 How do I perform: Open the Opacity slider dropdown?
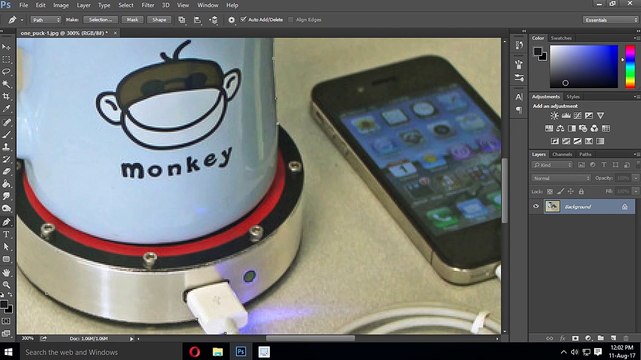pyautogui.click(x=635, y=178)
